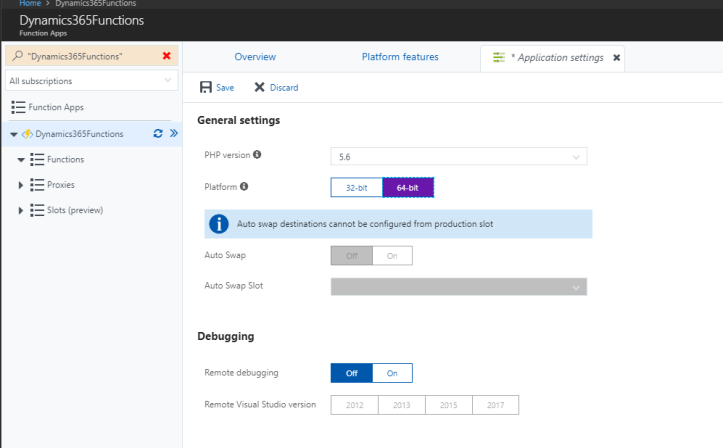Switch to the Platform features tab

tap(400, 57)
